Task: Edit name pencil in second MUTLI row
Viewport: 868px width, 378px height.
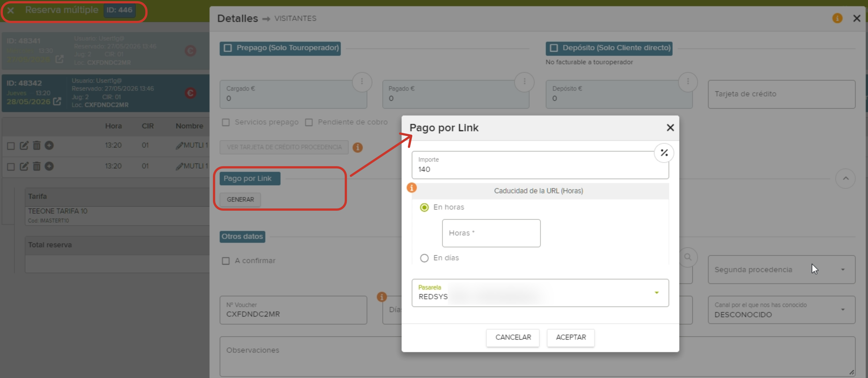Action: point(179,166)
